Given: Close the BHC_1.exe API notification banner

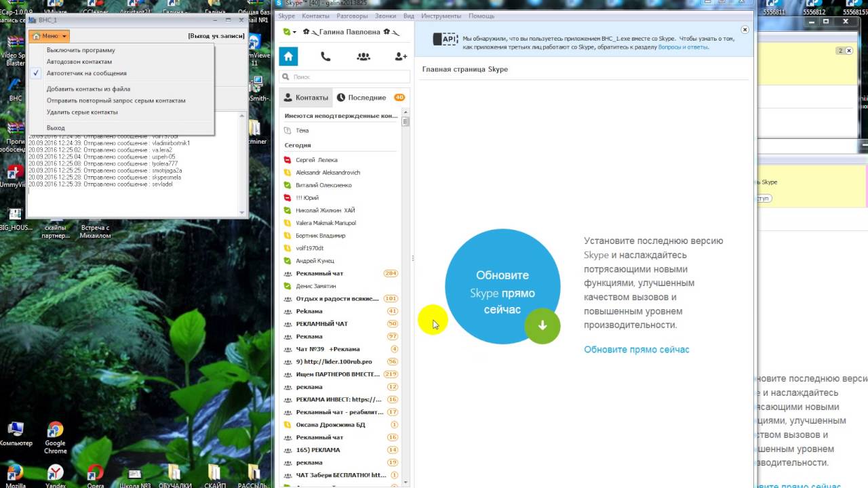Looking at the screenshot, I should pos(745,30).
